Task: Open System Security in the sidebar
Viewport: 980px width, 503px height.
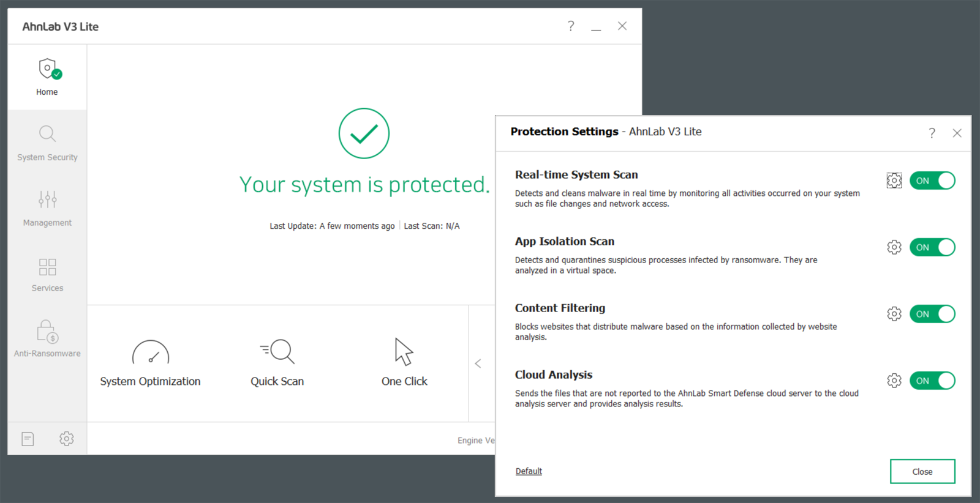Action: pos(47,143)
